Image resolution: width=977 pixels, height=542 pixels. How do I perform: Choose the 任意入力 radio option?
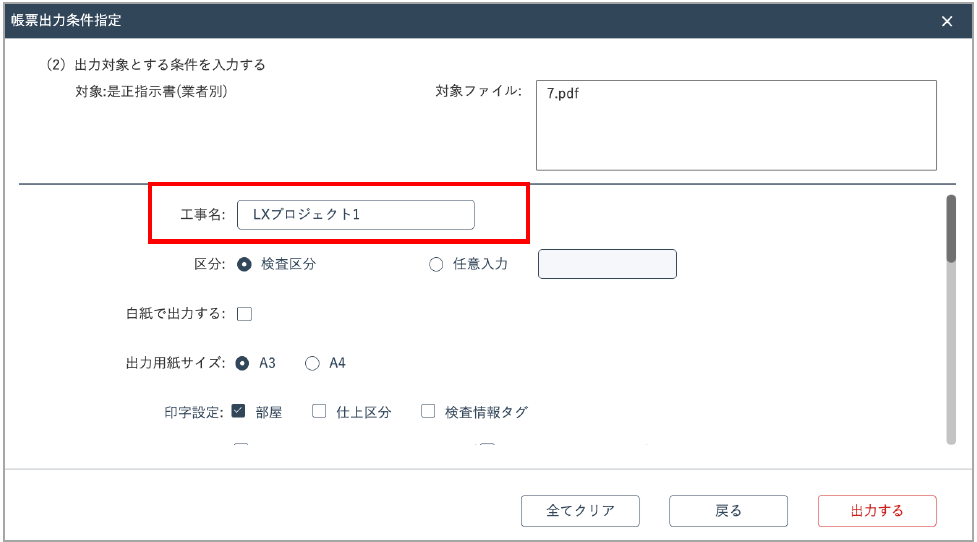(x=436, y=264)
